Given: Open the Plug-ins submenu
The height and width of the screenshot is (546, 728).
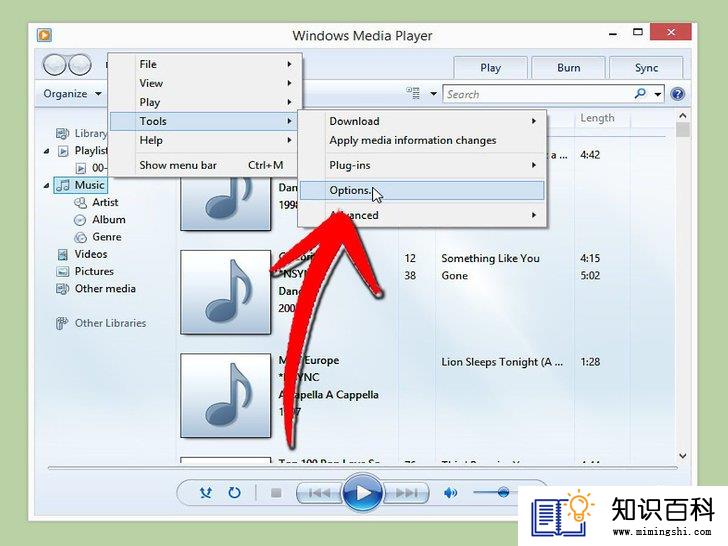Looking at the screenshot, I should coord(422,165).
